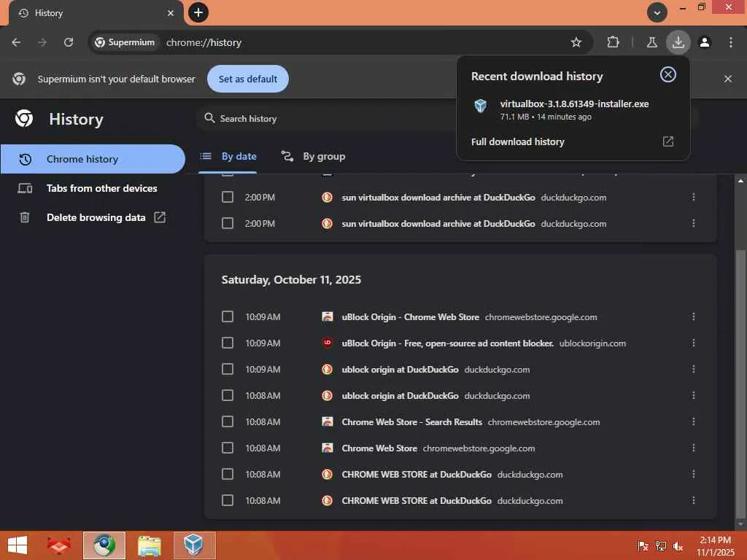Toggle the Downloads toolbar icon
Viewport: 747px width, 560px height.
pos(678,42)
